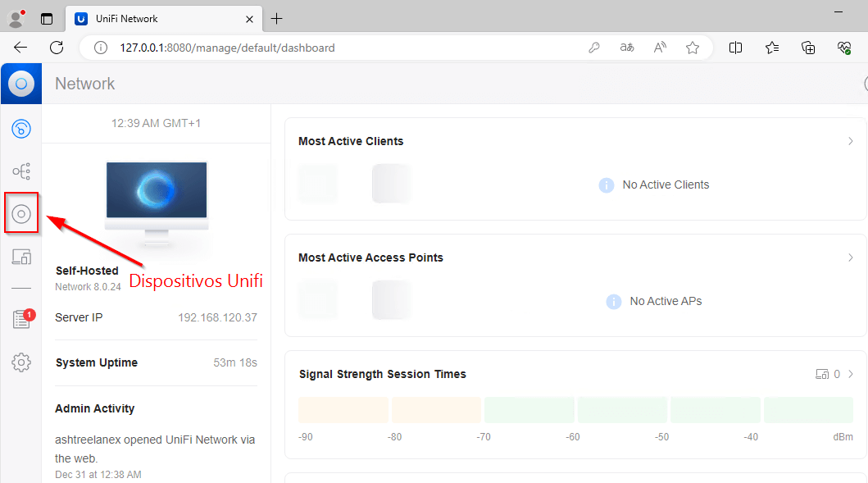Click the -90 dBm signal strength bar
Image resolution: width=868 pixels, height=483 pixels.
343,410
